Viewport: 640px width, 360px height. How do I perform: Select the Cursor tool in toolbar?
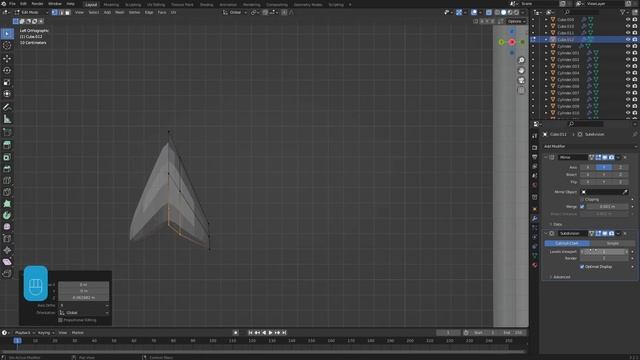pyautogui.click(x=7, y=46)
